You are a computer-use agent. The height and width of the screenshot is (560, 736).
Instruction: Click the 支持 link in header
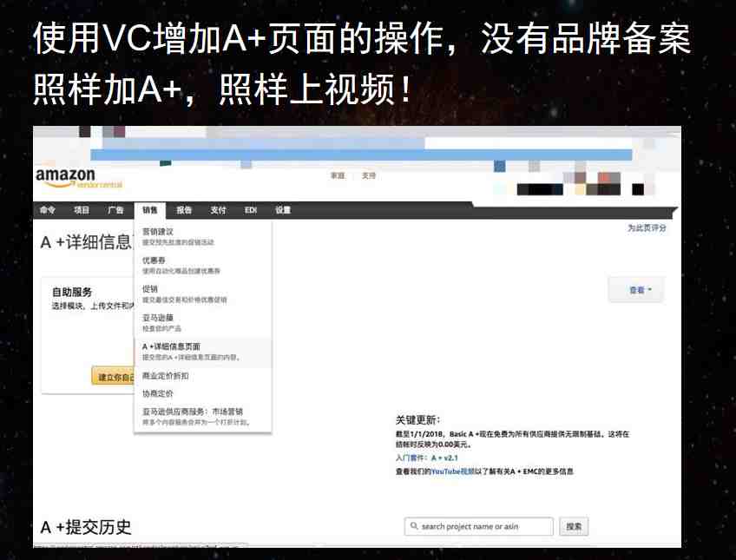click(369, 175)
